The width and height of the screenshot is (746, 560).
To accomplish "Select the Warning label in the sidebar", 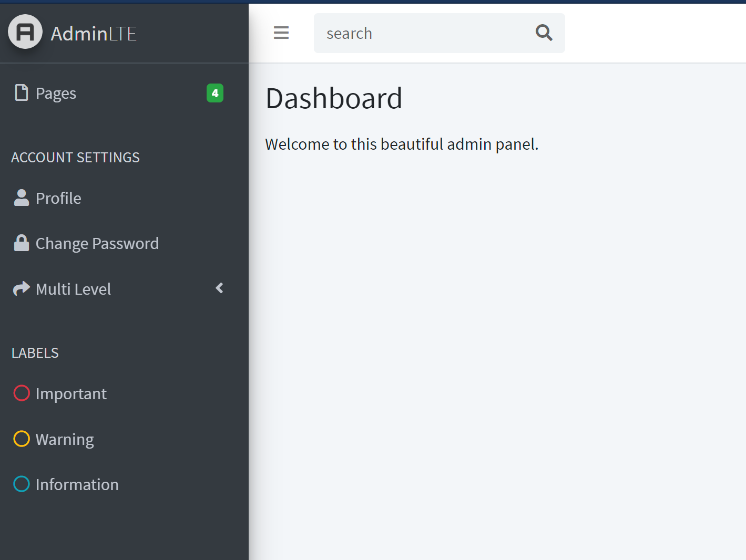I will (64, 439).
